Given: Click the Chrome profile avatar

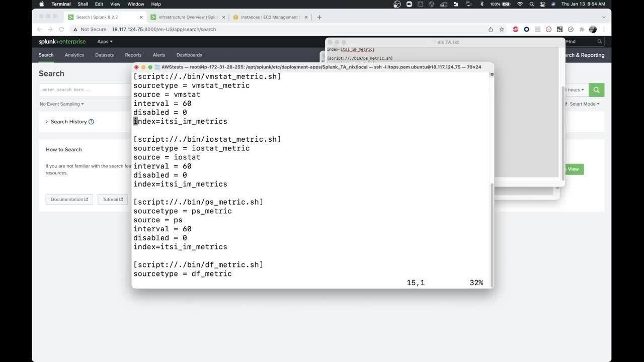Looking at the screenshot, I should (x=593, y=29).
